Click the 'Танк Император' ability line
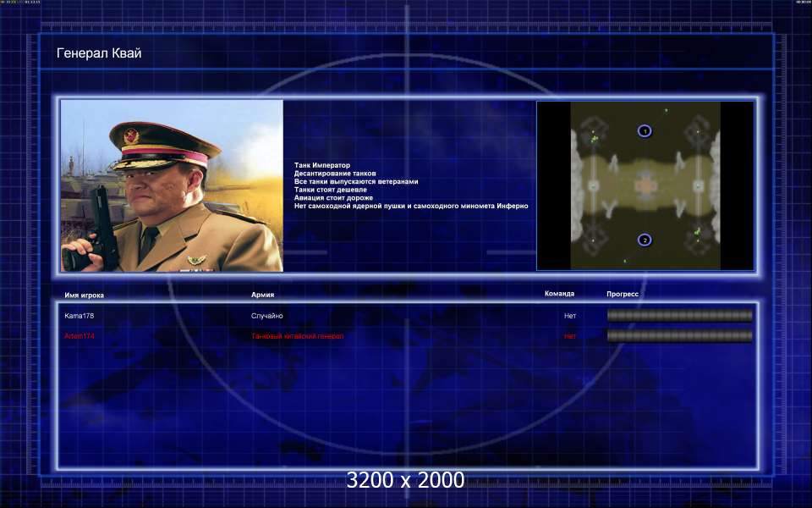Viewport: 812px width, 508px height. 321,165
